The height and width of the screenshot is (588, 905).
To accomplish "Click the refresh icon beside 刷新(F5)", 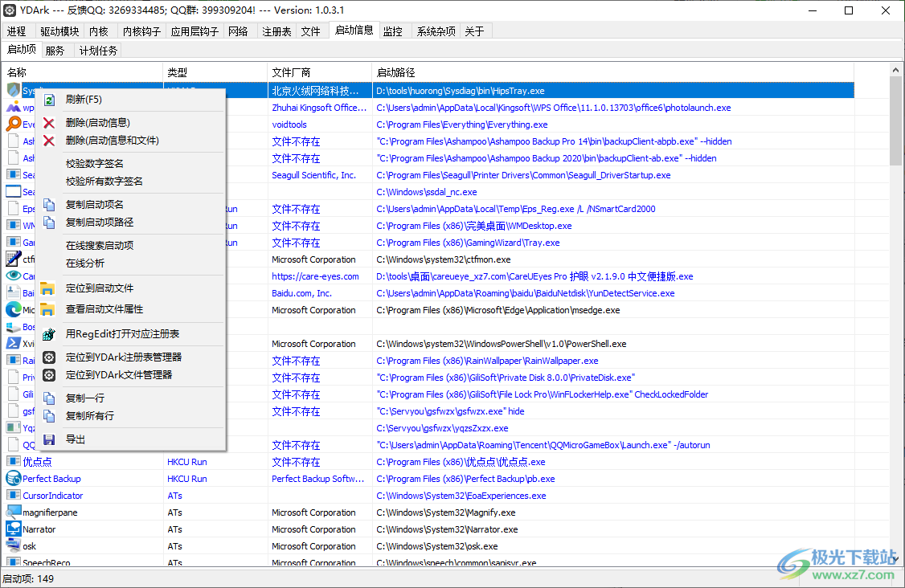I will (x=49, y=100).
